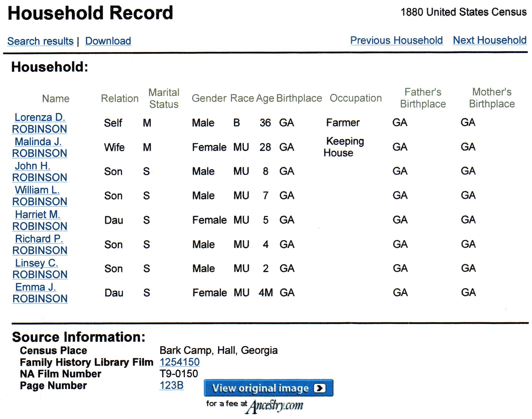The image size is (532, 419).
Task: Click age 5 in Harriet's row
Action: pos(265,220)
